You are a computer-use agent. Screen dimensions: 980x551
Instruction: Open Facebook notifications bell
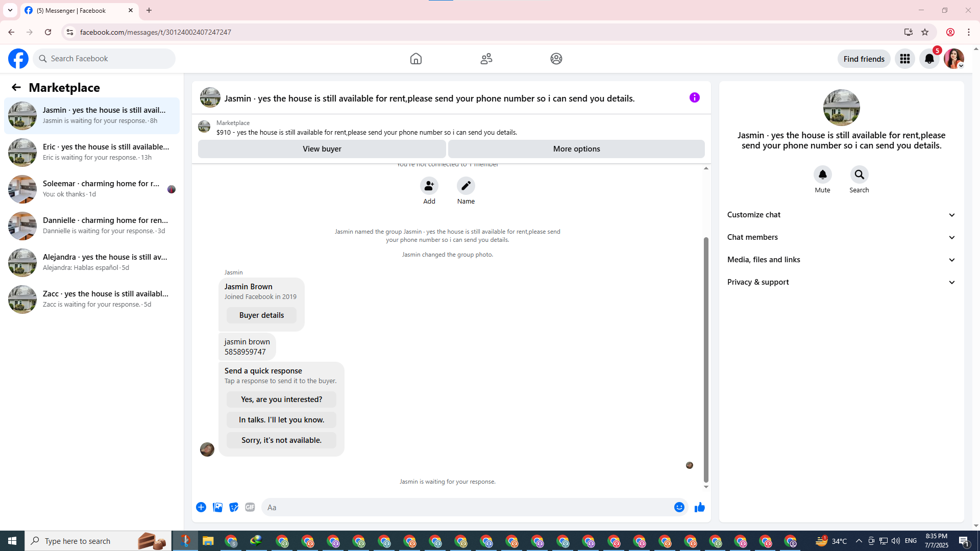tap(929, 59)
